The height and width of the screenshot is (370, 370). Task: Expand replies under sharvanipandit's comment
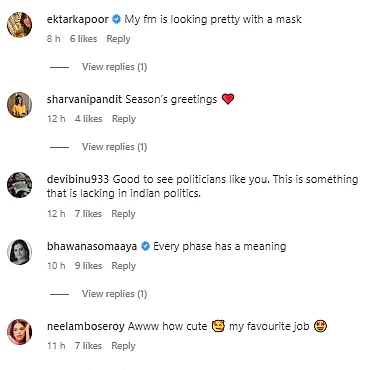[114, 147]
